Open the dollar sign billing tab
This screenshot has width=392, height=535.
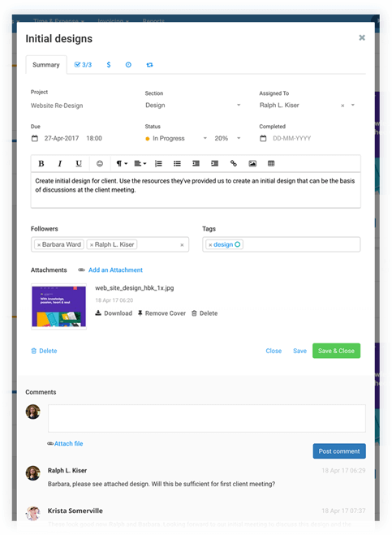pyautogui.click(x=109, y=65)
